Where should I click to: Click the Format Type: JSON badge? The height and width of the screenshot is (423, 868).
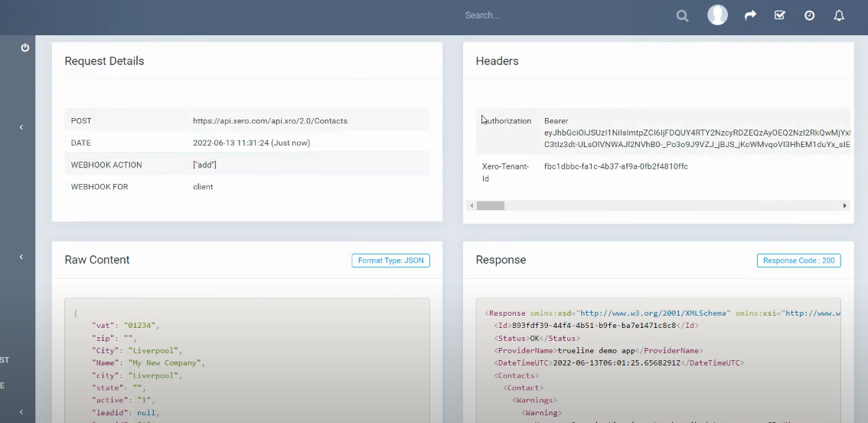(390, 261)
